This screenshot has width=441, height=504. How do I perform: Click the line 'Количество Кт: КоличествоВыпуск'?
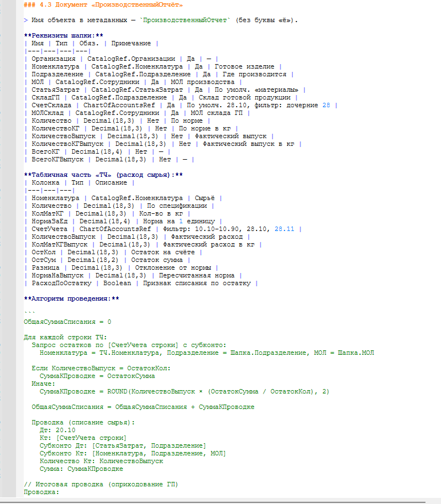pos(101,461)
